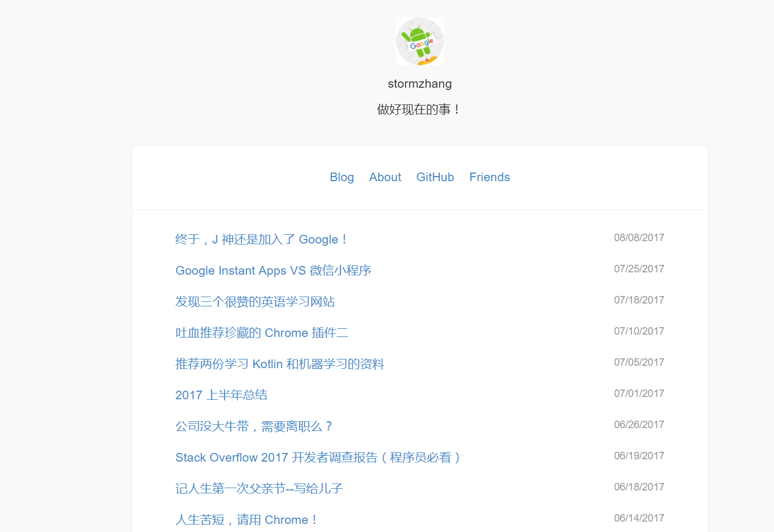Screen dimensions: 774x532
Task: Open the GitHub nav item
Action: [435, 177]
